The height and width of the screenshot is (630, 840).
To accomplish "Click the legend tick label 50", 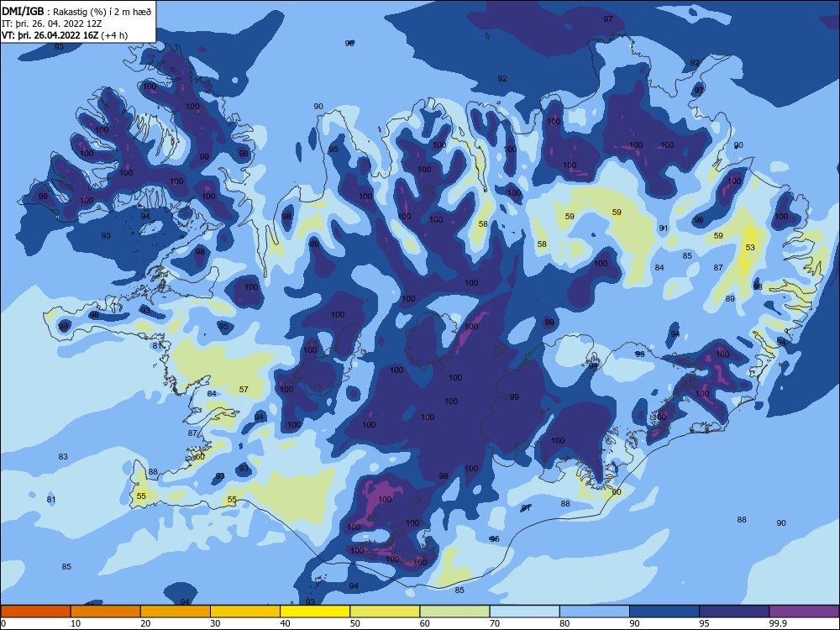I will click(x=354, y=623).
